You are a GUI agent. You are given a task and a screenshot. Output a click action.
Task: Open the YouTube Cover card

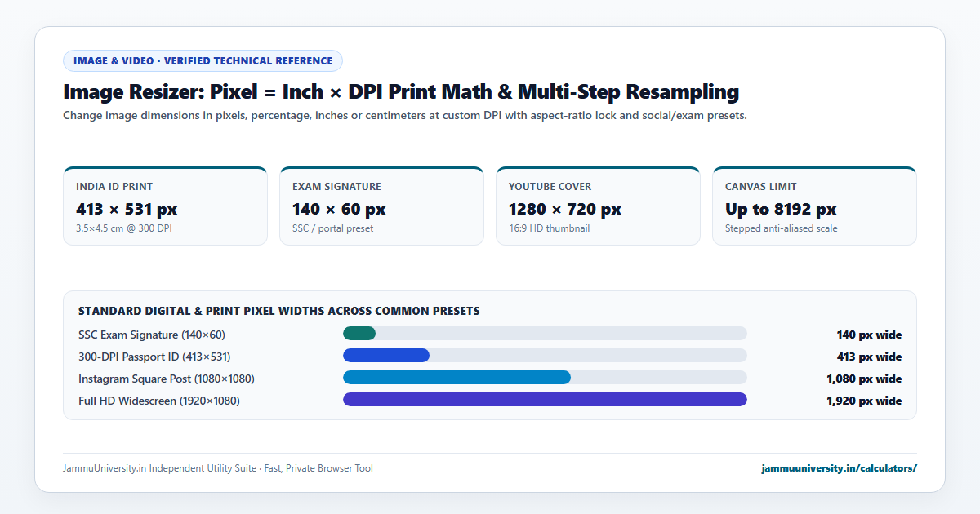tap(598, 206)
